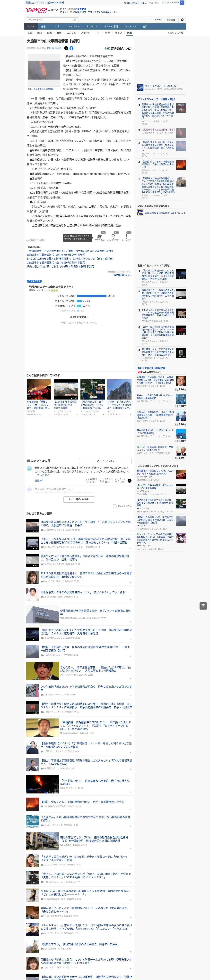Open マイページ link
210x980 pixels.
(x=157, y=20)
